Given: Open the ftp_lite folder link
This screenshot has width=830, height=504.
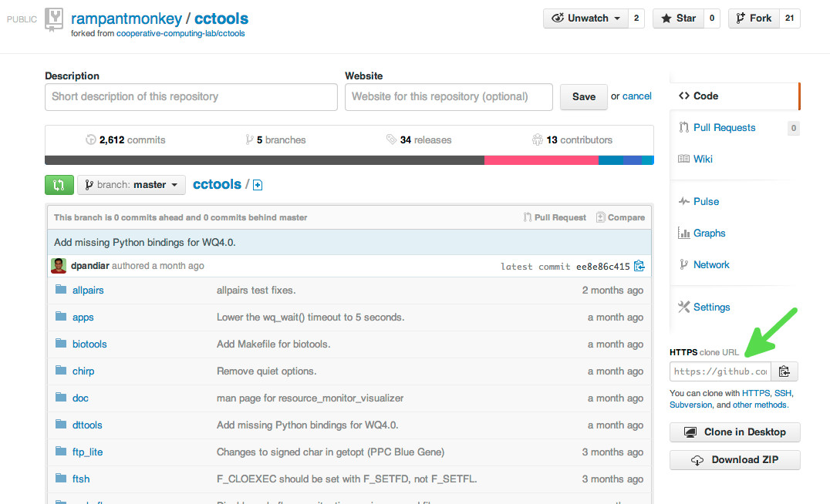Looking at the screenshot, I should [x=87, y=452].
